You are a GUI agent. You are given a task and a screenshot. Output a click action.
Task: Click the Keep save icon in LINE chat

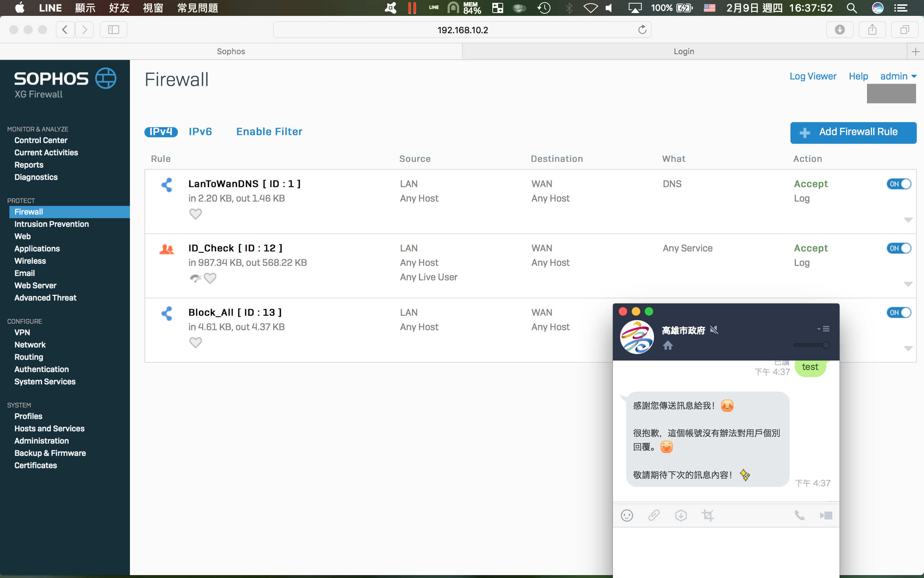click(x=681, y=515)
